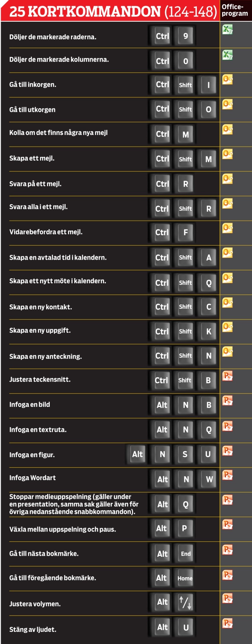252x644 pixels.
Task: Click the "Office-program" column header
Action: [x=235, y=10]
